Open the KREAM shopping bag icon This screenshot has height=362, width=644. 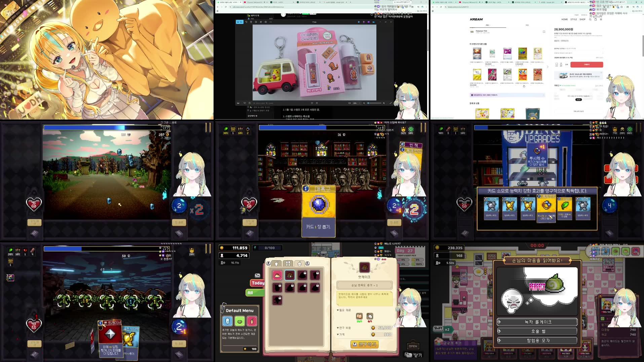[596, 20]
